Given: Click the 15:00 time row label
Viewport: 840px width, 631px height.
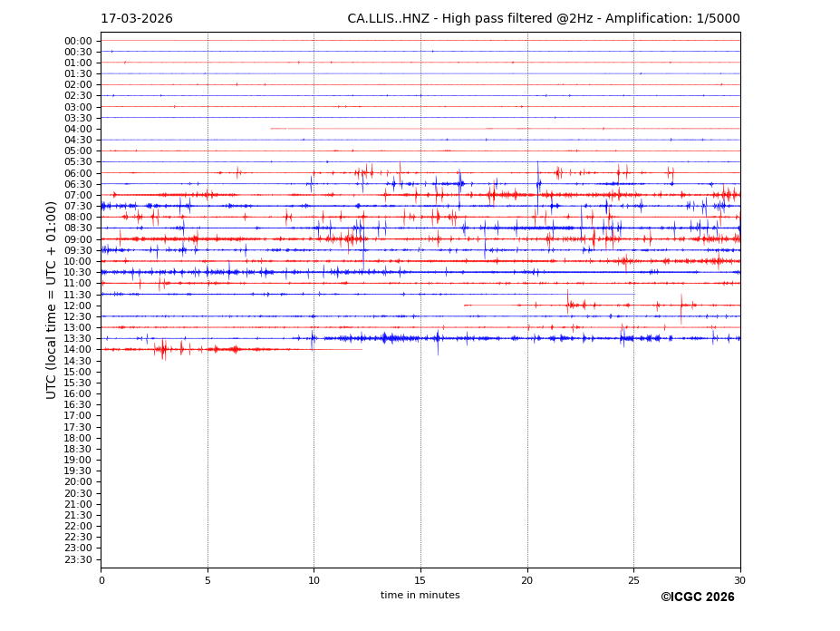Looking at the screenshot, I should click(78, 372).
